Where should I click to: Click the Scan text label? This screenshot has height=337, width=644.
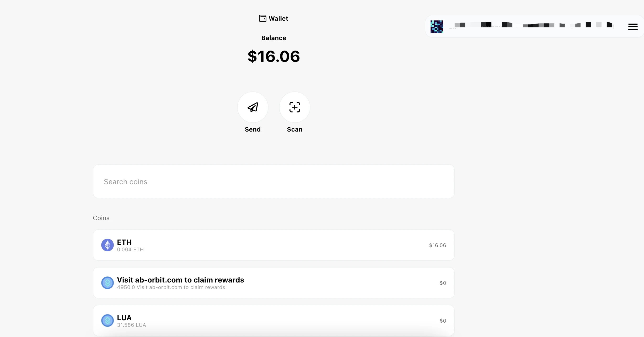point(295,129)
